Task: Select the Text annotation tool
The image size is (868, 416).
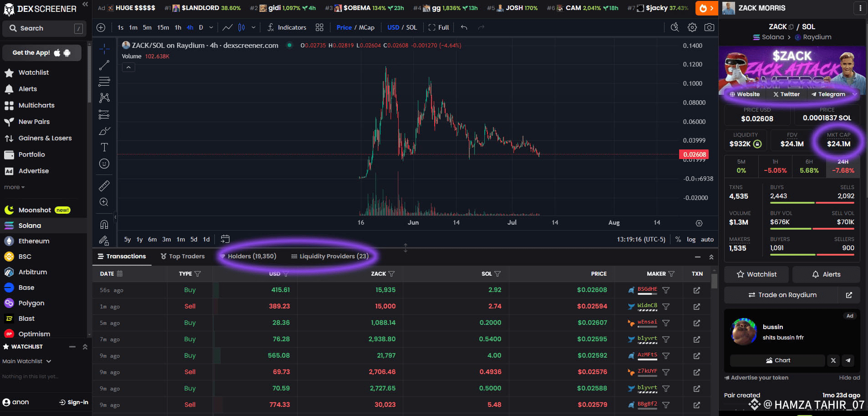Action: (x=104, y=147)
